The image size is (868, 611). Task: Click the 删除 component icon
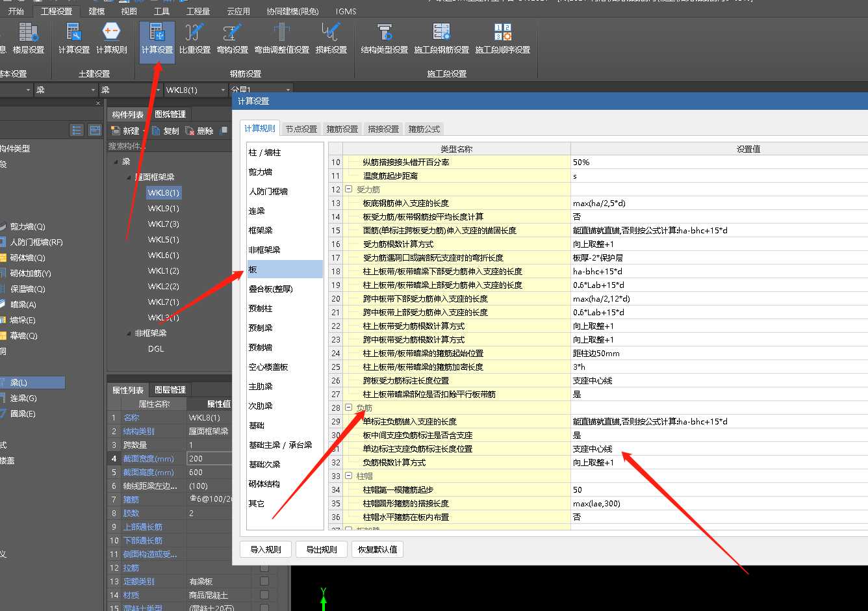(x=190, y=131)
